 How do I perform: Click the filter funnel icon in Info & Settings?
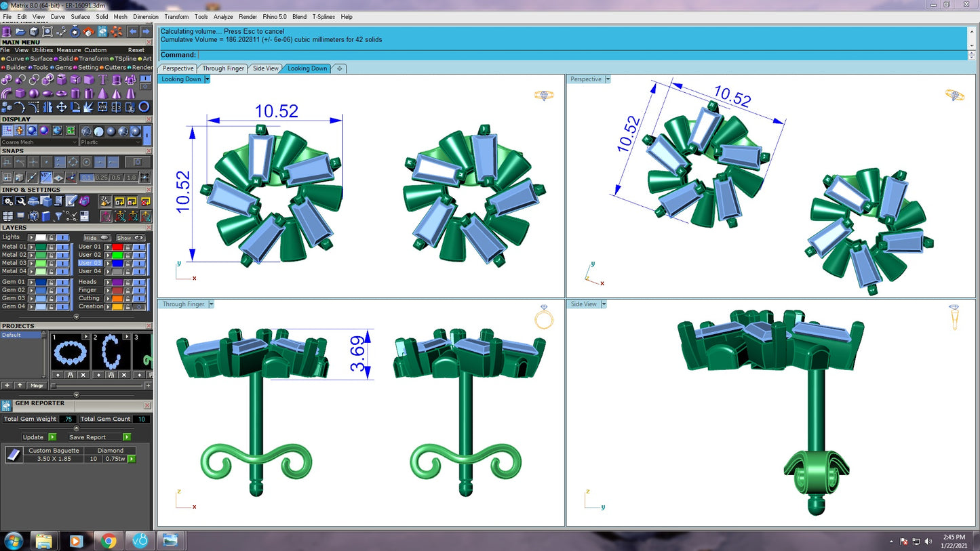(x=59, y=216)
